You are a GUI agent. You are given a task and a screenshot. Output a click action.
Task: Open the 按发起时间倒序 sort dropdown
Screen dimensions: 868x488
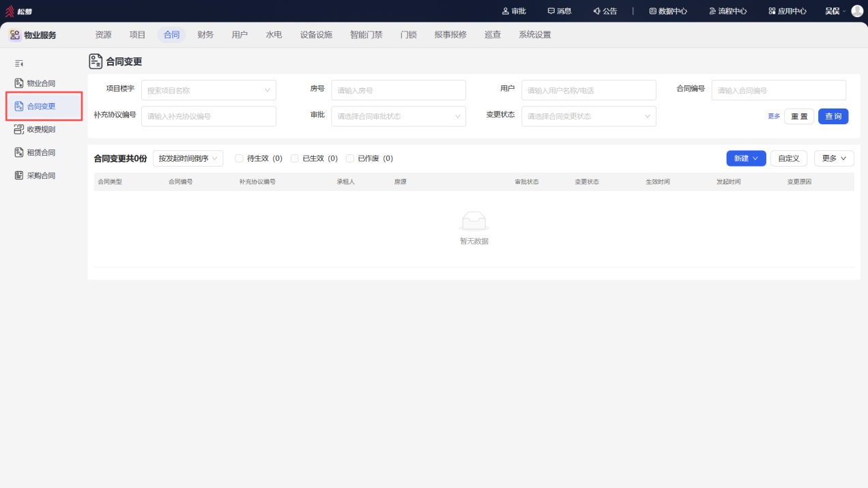[188, 158]
